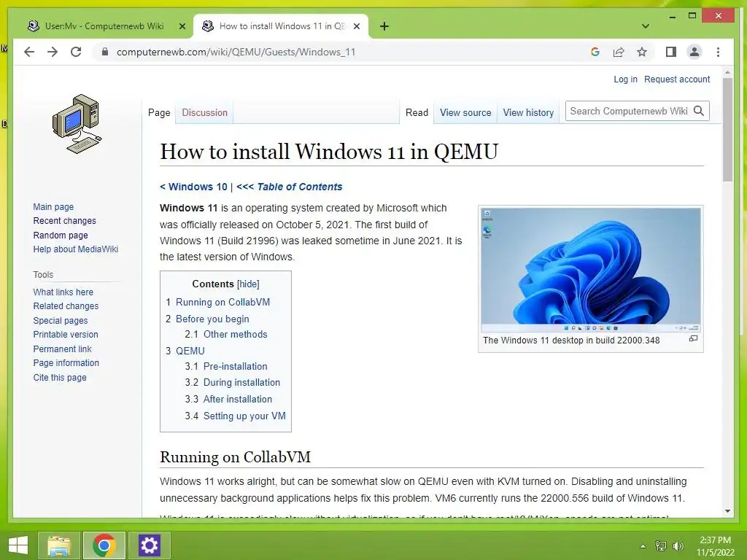Screen dimensions: 747x560
Task: Open What links here tool
Action: coord(63,292)
